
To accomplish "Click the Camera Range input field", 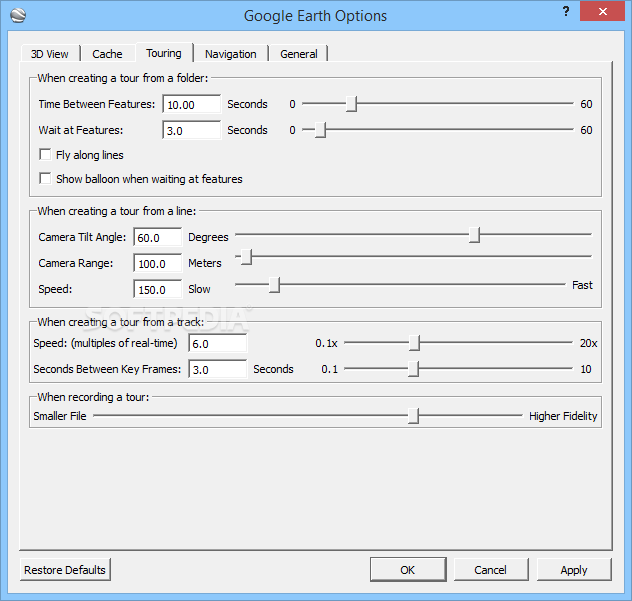I will 158,263.
